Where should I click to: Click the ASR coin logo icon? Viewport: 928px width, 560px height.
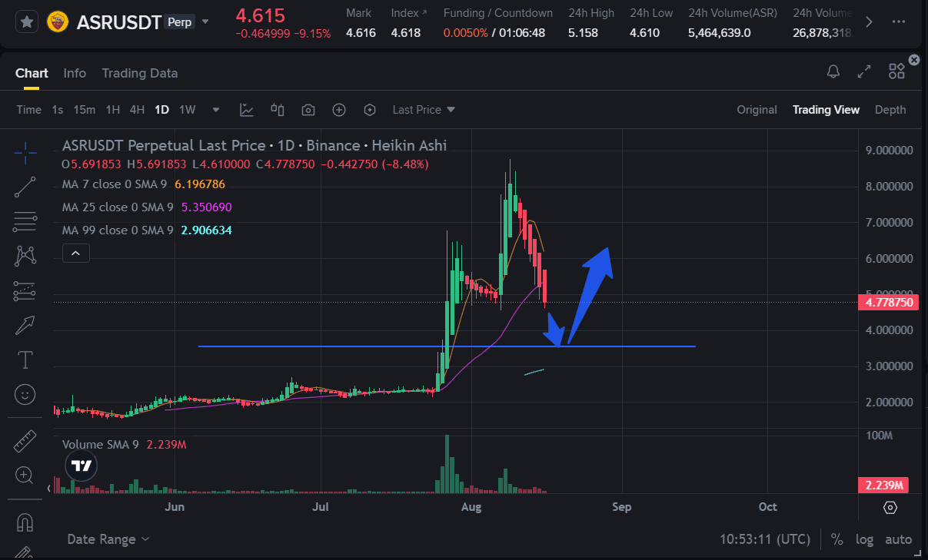point(57,22)
